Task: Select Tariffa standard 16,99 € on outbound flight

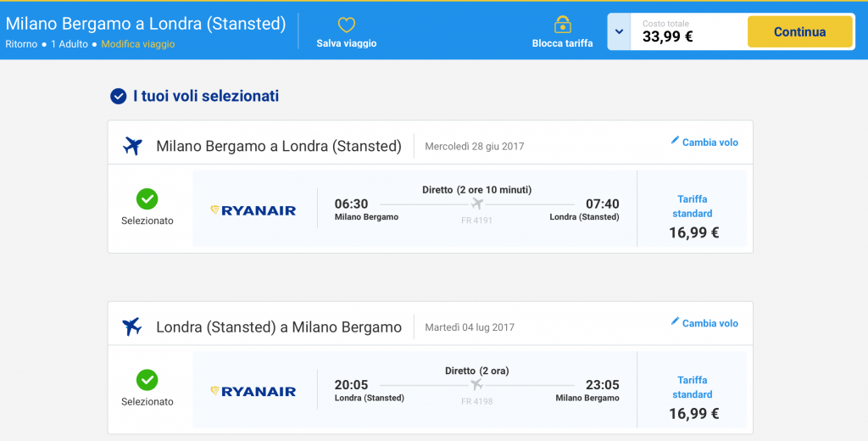Action: click(x=693, y=216)
